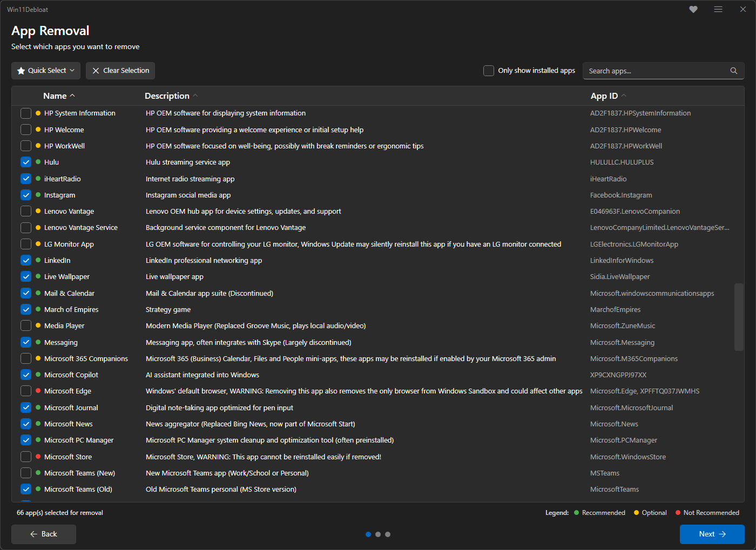
Task: Click the Microsoft News description text
Action: [251, 424]
